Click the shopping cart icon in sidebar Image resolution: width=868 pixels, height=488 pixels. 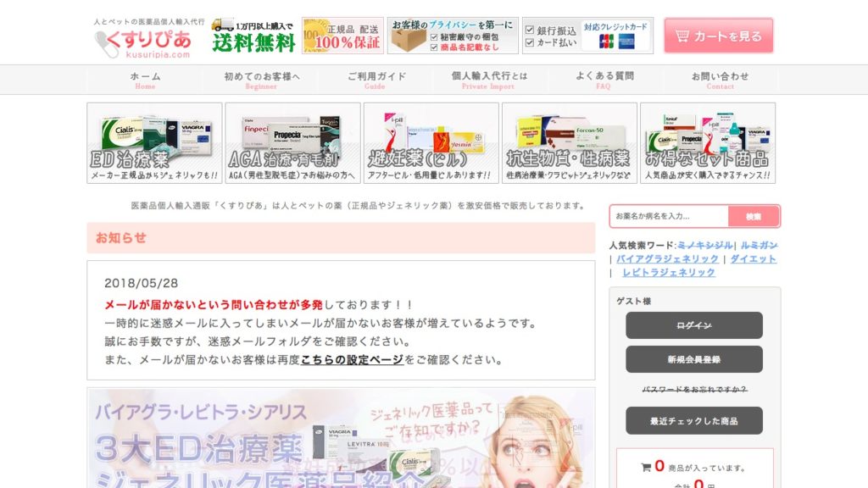(x=645, y=468)
